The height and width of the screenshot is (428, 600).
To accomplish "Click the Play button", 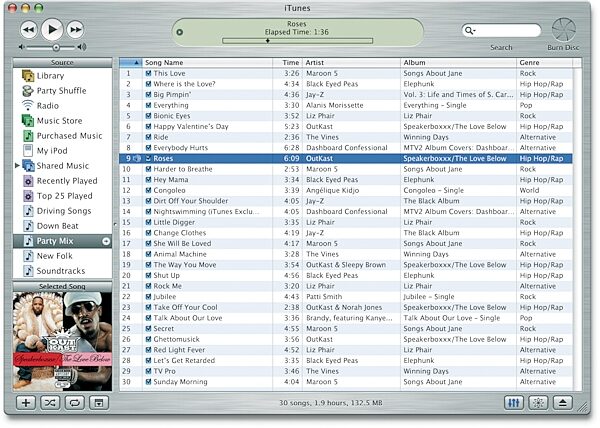I will click(52, 29).
